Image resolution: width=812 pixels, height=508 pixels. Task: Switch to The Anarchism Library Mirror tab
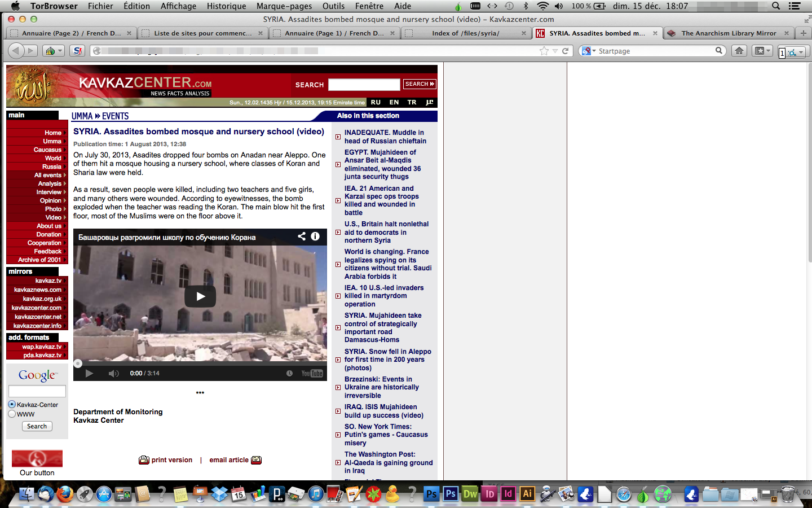728,33
